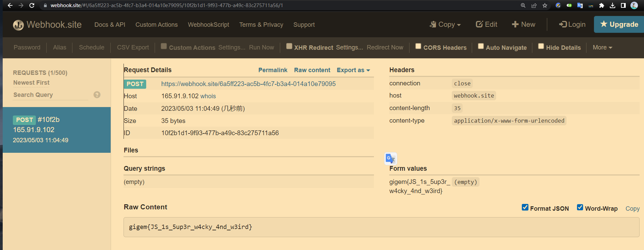Click the application/x-www-form-urlencoded header value
Viewport: 644px width, 250px height.
click(509, 121)
